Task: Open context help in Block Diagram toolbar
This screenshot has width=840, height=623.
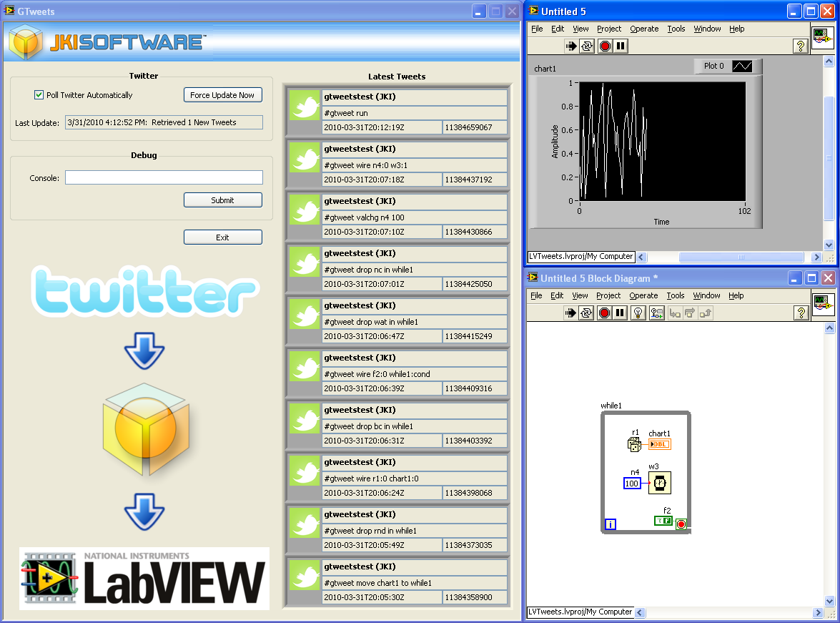Action: click(x=801, y=313)
